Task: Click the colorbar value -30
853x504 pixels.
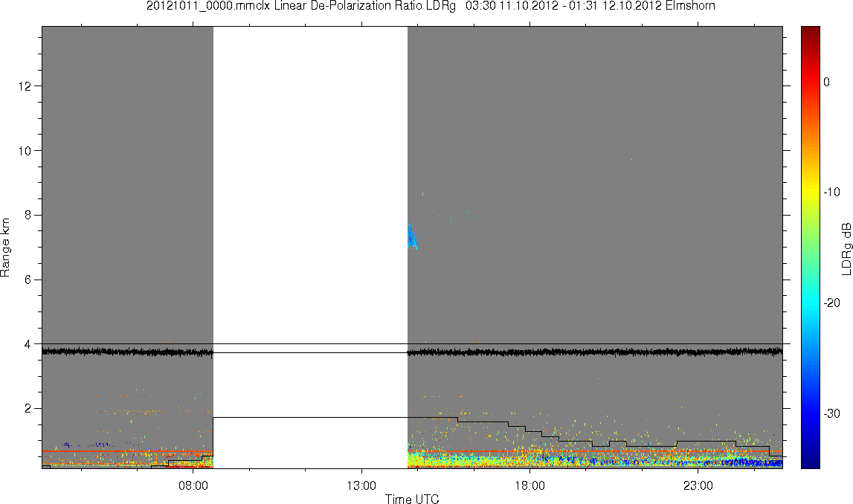Action: [x=831, y=414]
